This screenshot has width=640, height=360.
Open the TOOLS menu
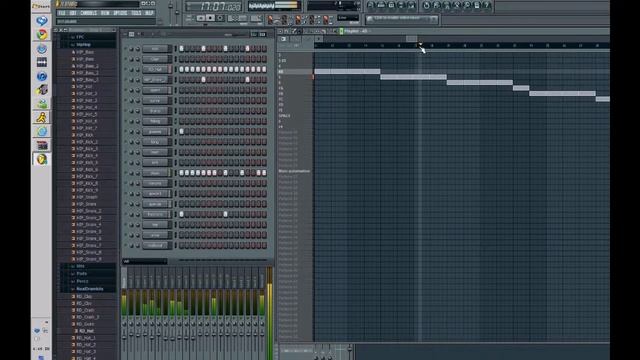pos(136,13)
